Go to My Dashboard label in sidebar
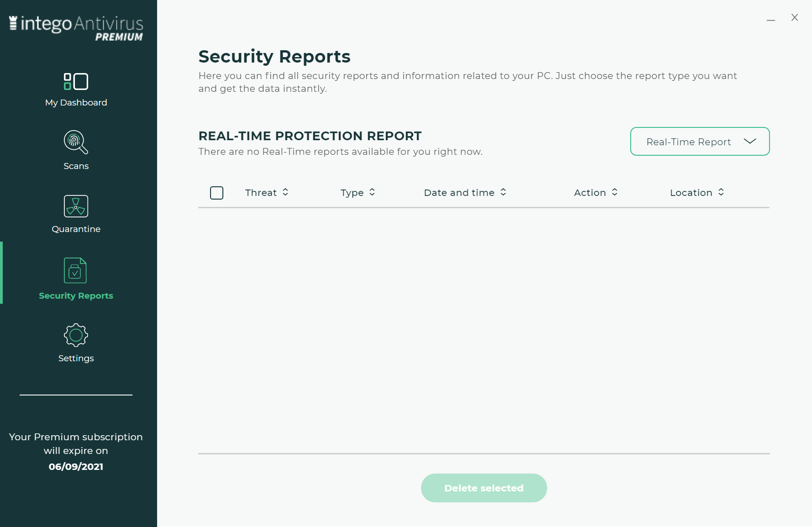The height and width of the screenshot is (527, 812). 76,103
